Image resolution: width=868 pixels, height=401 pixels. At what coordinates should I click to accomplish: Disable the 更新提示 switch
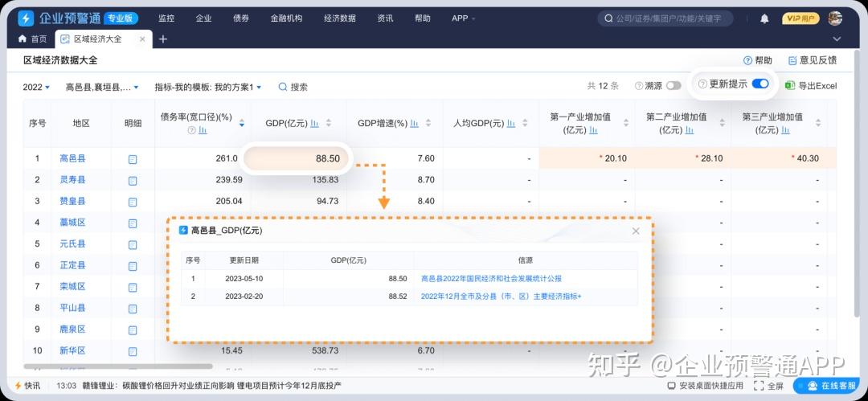pyautogui.click(x=760, y=84)
